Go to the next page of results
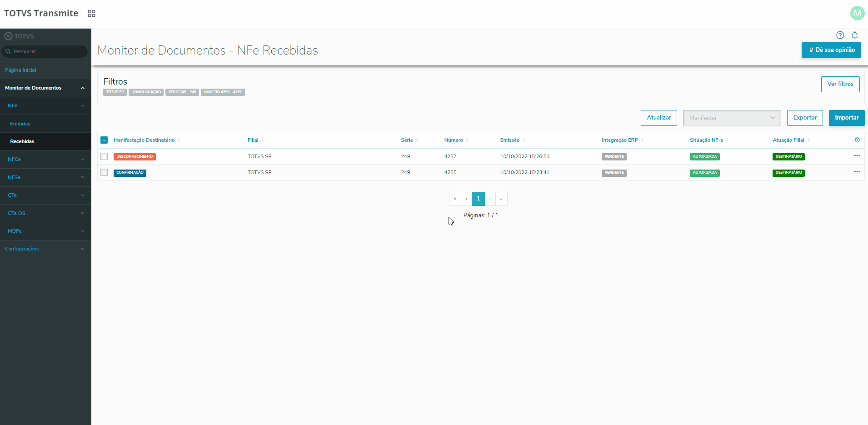Screen dimensions: 868x425 [490, 199]
